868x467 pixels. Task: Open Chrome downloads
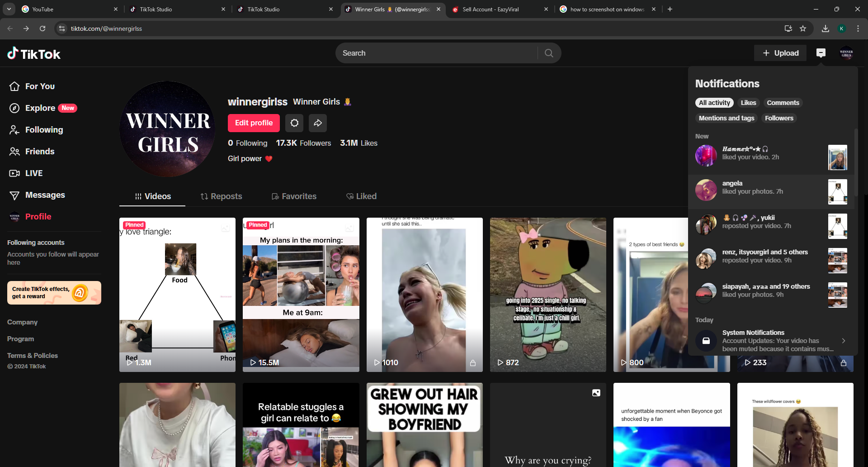826,29
